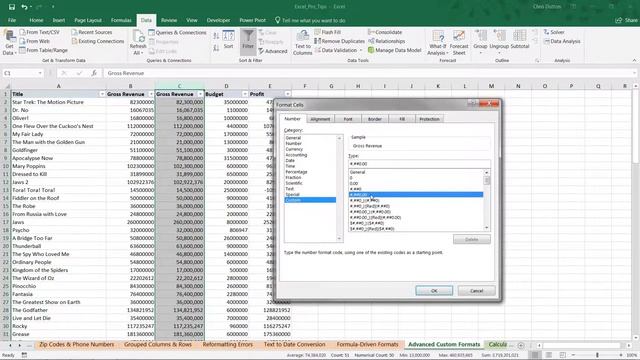This screenshot has width=640, height=360.
Task: Click the Type format code field
Action: click(x=419, y=164)
